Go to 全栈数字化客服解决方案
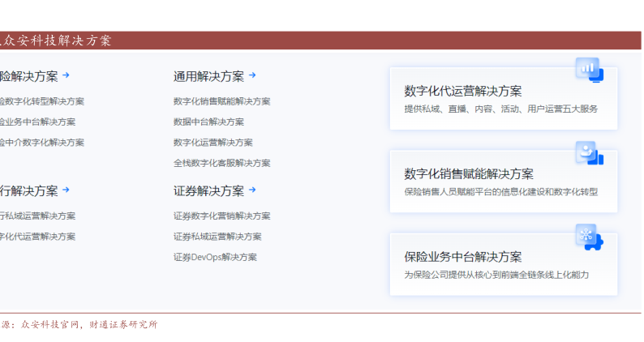Screen dimensions: 644x342 [x=221, y=163]
